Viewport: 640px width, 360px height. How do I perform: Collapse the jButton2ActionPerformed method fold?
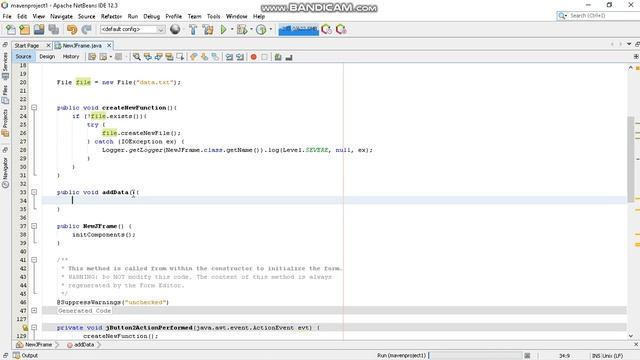click(34, 328)
